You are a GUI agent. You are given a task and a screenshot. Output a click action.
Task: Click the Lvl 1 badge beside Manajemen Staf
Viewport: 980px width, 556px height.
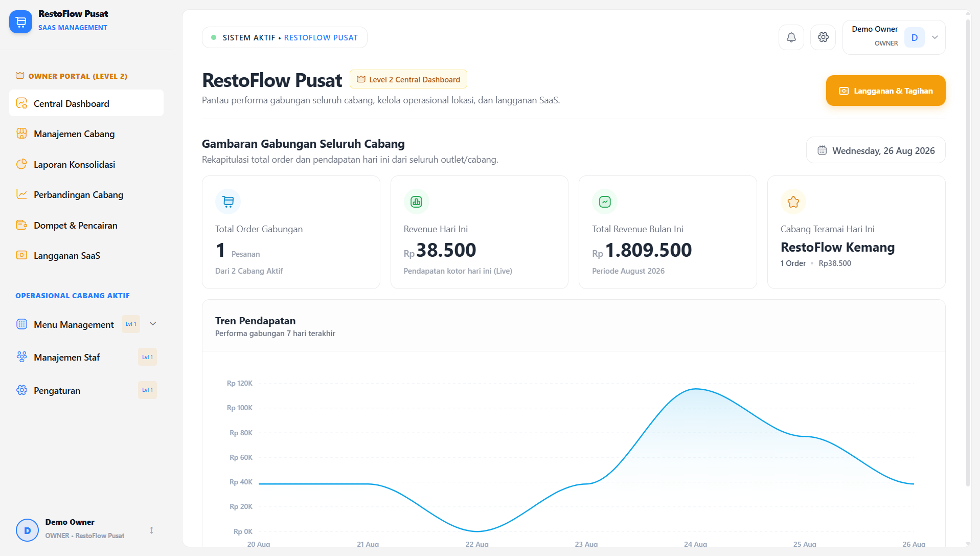[x=147, y=357]
